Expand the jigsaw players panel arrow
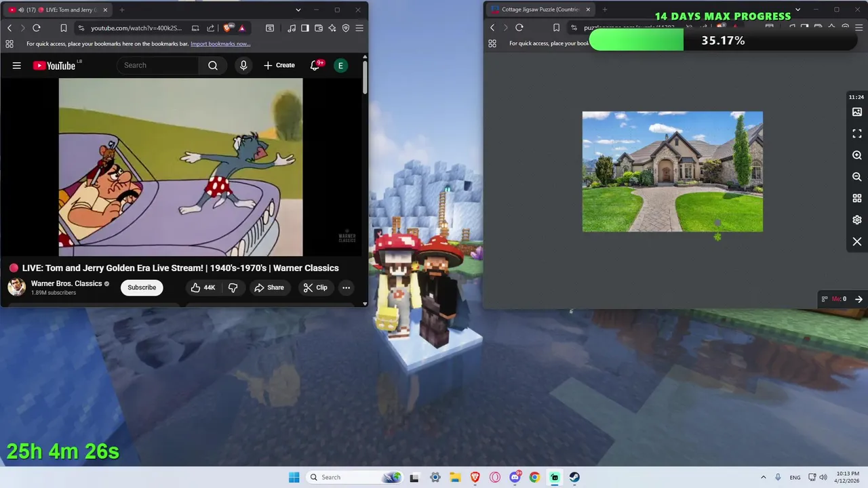This screenshot has height=488, width=868. coord(859,299)
